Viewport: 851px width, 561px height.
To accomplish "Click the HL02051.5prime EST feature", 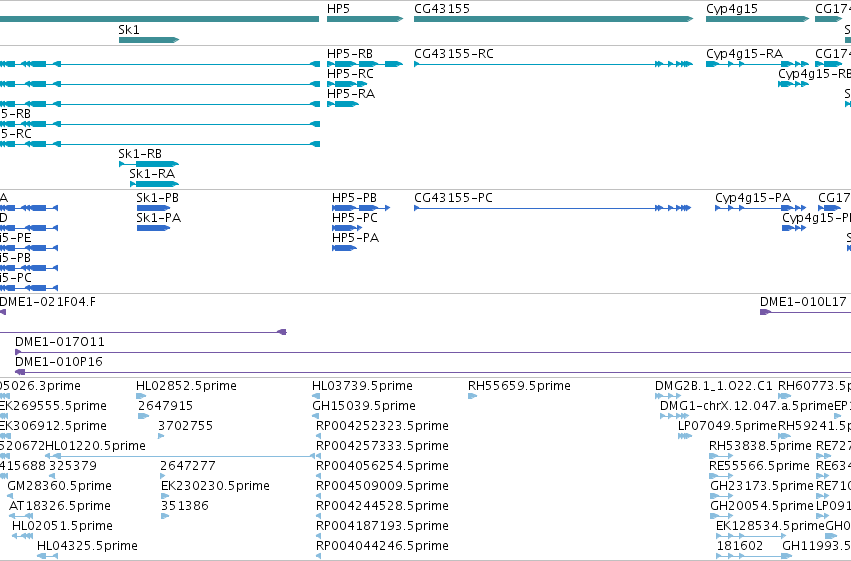I will 23,536.
